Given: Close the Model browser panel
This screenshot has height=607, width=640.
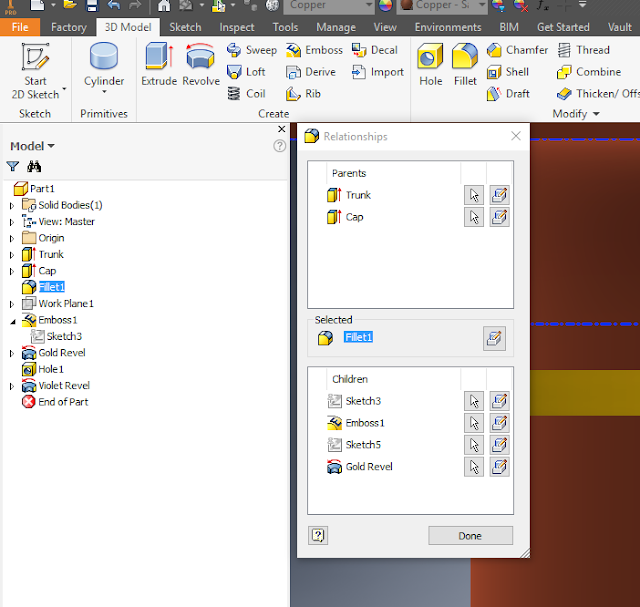Looking at the screenshot, I should coord(281,129).
